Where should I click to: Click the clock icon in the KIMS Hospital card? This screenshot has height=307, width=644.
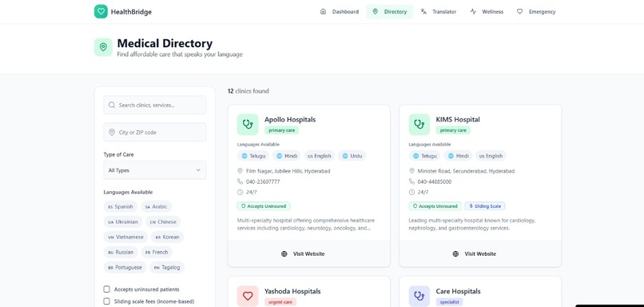point(411,192)
